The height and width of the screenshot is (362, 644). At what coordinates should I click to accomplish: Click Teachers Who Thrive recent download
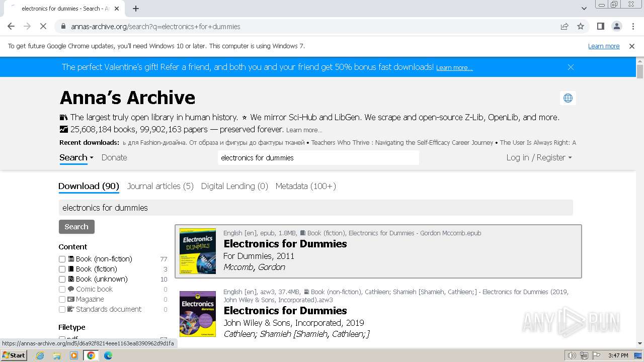(x=402, y=143)
